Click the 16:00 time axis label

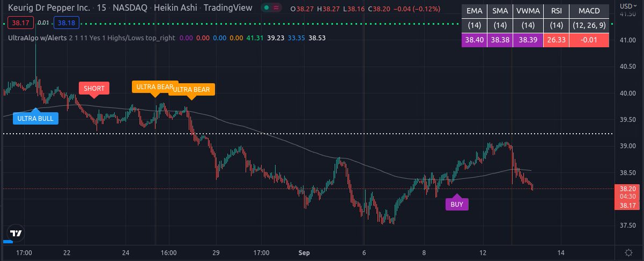pos(169,252)
